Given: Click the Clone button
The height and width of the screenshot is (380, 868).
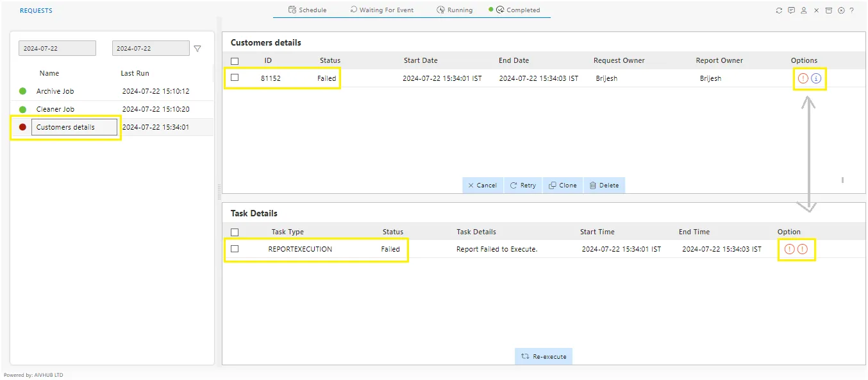Looking at the screenshot, I should [x=563, y=185].
